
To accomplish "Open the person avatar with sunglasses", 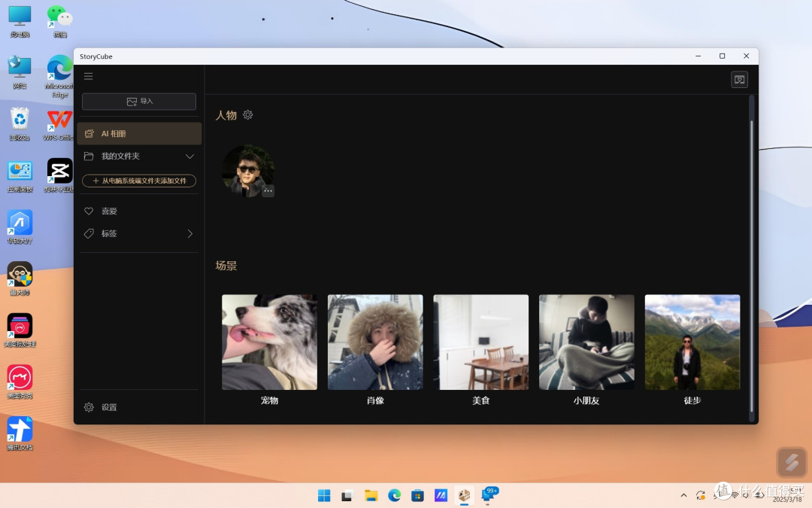I will (247, 171).
